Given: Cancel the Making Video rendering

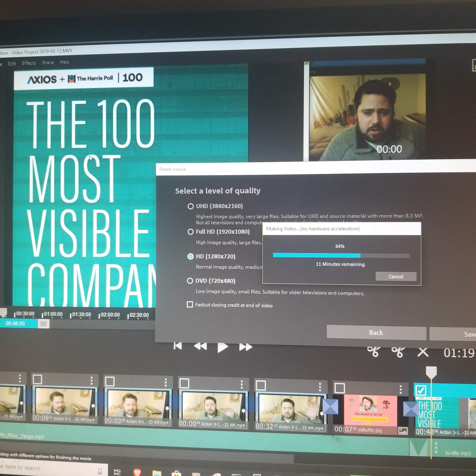Looking at the screenshot, I should click(396, 276).
